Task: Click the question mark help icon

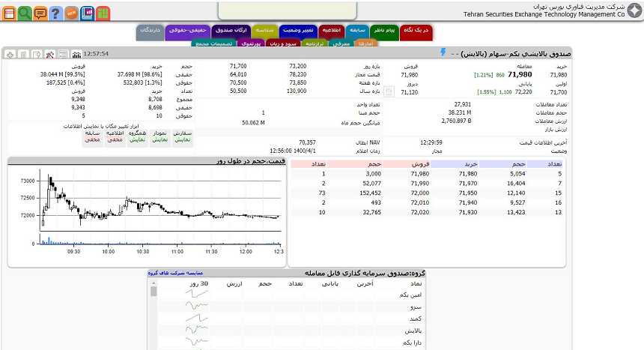Action: coord(55,13)
